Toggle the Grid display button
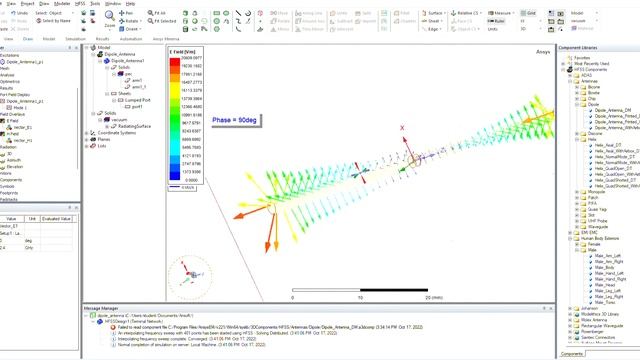Viewport: 640px width, 360px height. click(528, 13)
